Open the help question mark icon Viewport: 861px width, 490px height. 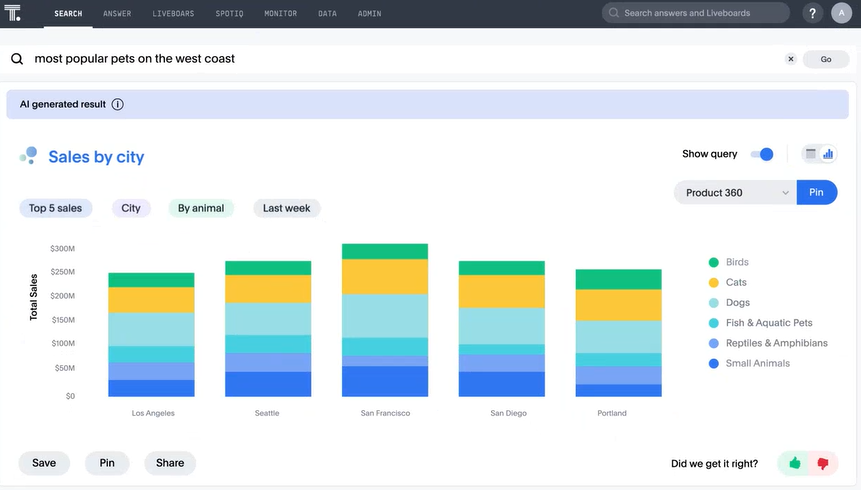click(x=811, y=14)
